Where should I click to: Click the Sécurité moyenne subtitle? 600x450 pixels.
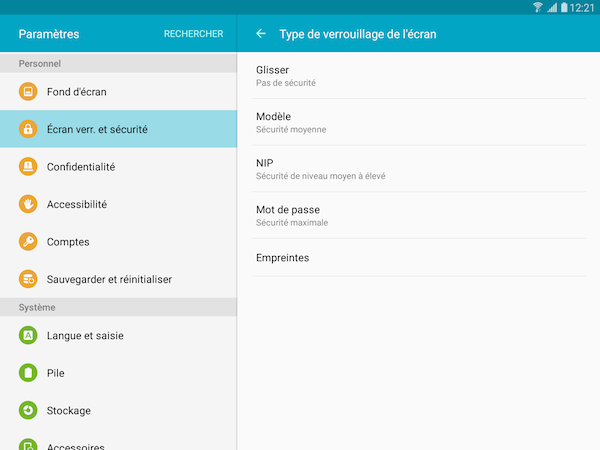pyautogui.click(x=291, y=130)
